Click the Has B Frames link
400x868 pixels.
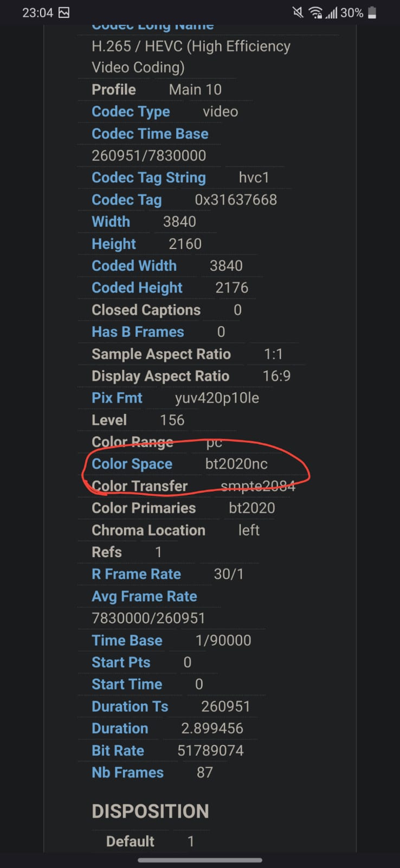coord(138,331)
